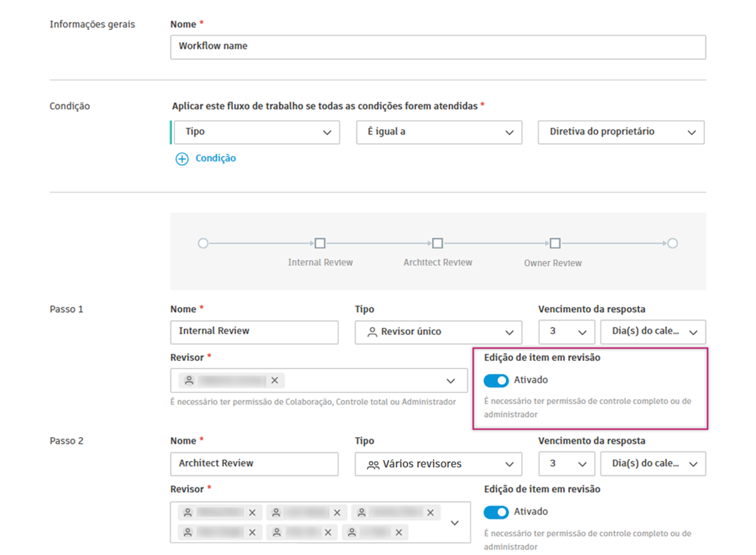Screen dimensions: 756x555
Task: Click the plus icon to add Condição
Action: coord(182,159)
